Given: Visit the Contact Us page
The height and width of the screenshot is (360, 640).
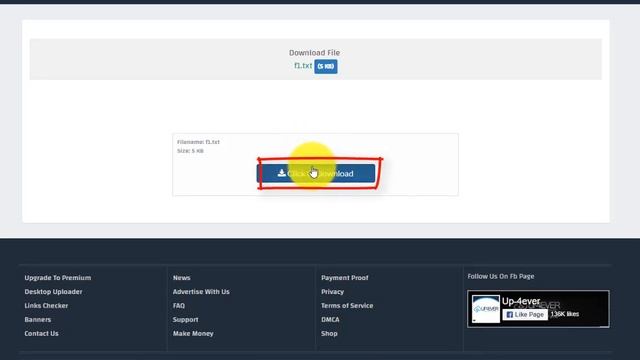Looking at the screenshot, I should [41, 333].
